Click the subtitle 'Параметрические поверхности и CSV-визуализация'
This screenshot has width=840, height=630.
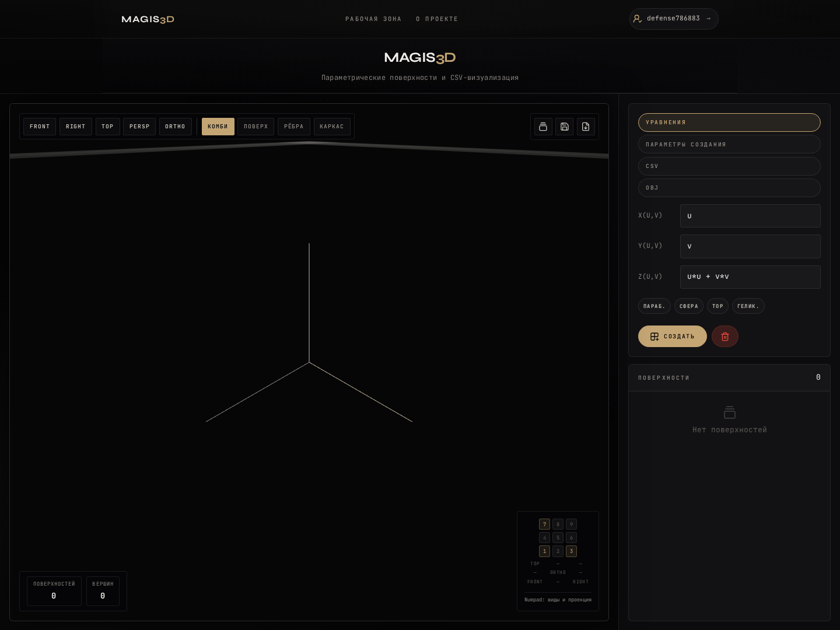click(420, 78)
